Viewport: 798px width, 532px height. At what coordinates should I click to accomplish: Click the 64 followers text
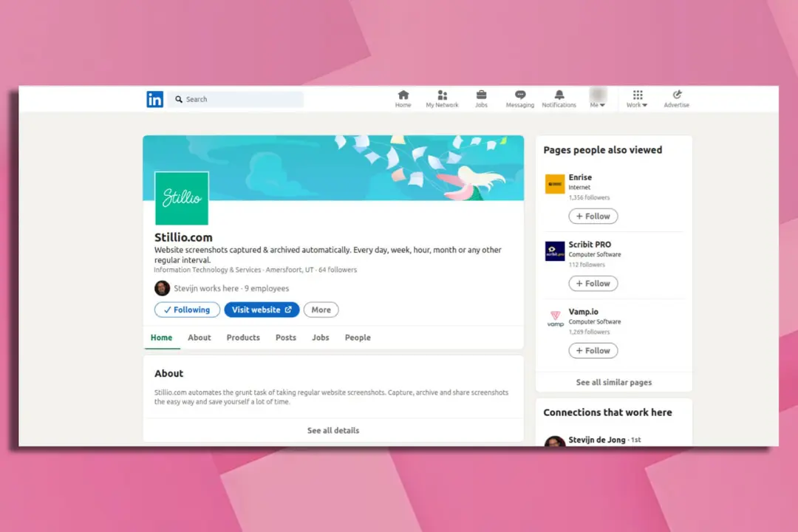(338, 270)
